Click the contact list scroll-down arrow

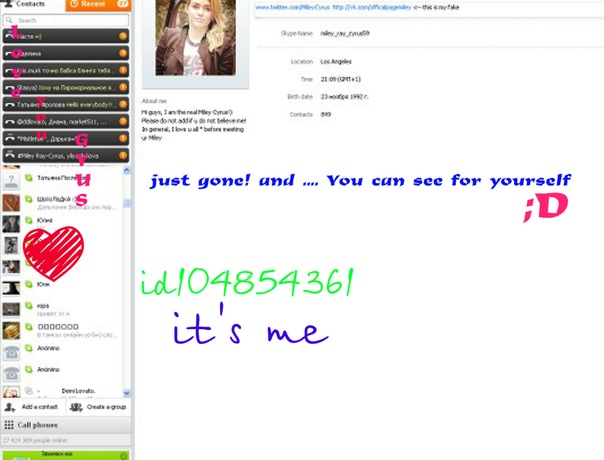click(x=127, y=393)
